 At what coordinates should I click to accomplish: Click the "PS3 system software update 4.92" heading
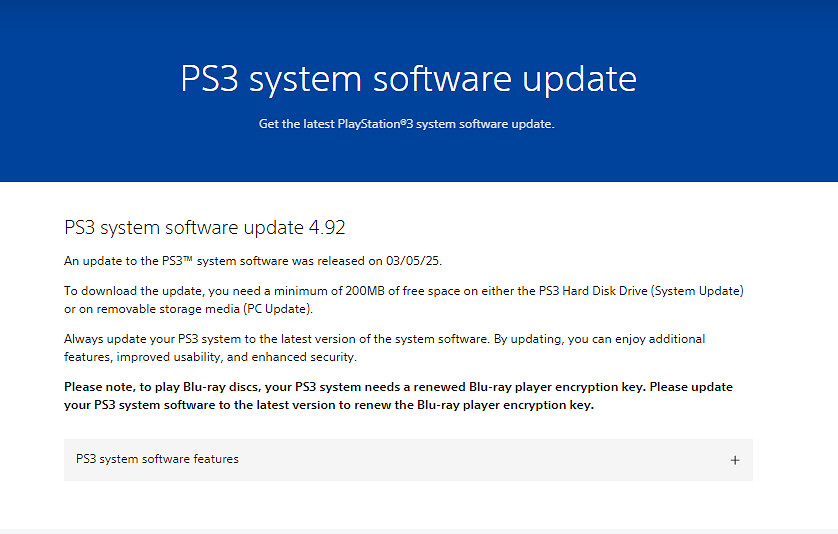click(204, 227)
